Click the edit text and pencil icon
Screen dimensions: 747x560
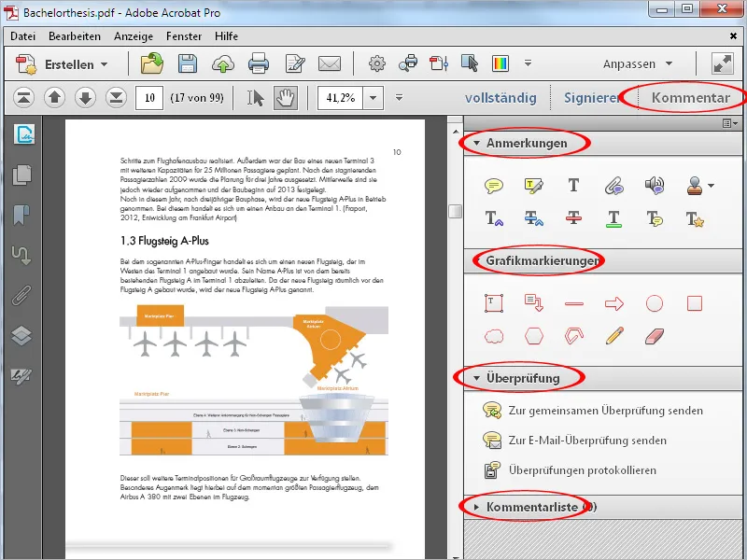point(295,63)
